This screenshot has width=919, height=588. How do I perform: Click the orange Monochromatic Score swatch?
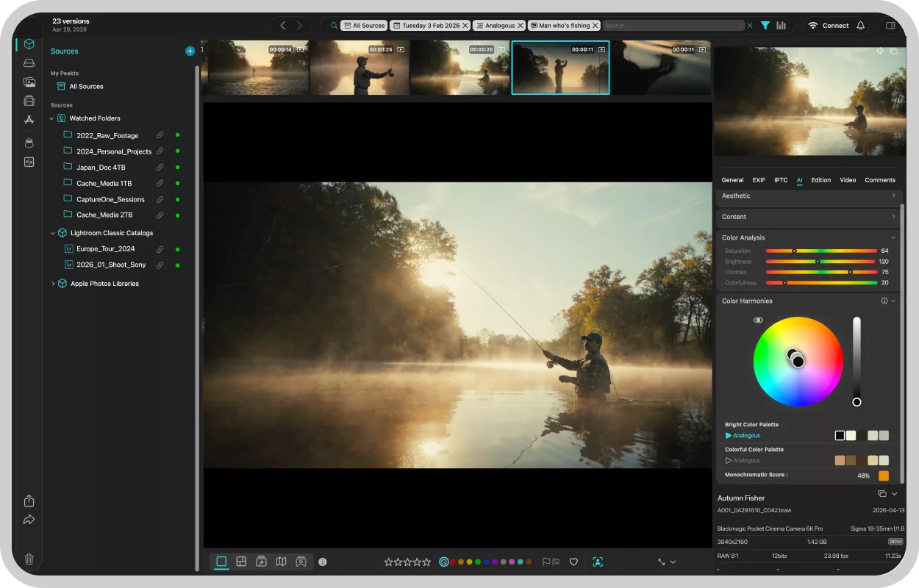pyautogui.click(x=883, y=476)
